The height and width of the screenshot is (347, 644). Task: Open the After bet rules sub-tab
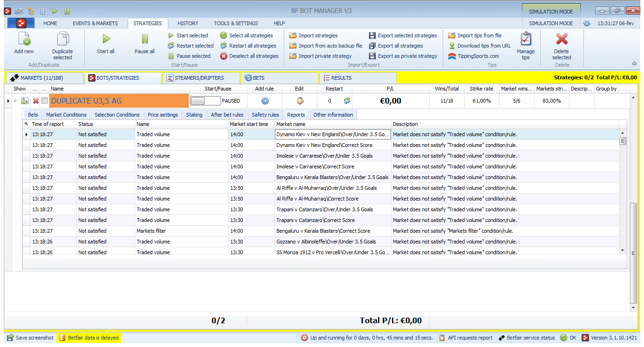coord(227,115)
